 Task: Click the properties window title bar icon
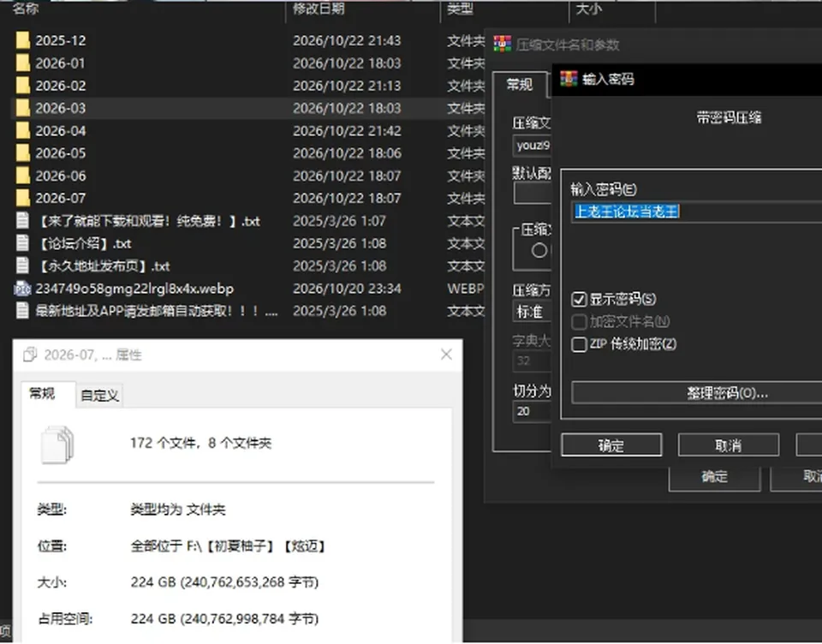click(x=30, y=355)
